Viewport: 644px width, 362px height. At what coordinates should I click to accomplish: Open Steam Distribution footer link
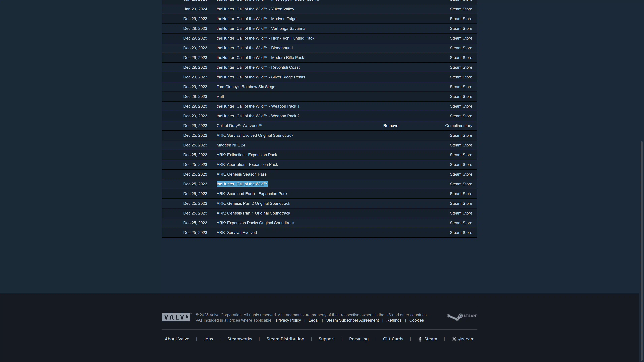[285, 339]
